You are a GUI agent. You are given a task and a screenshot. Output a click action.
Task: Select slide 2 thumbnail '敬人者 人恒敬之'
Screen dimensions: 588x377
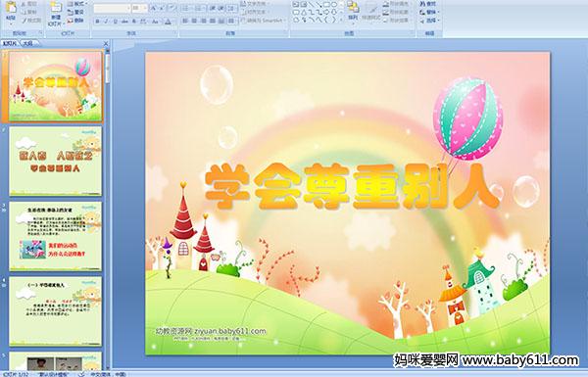pos(55,162)
